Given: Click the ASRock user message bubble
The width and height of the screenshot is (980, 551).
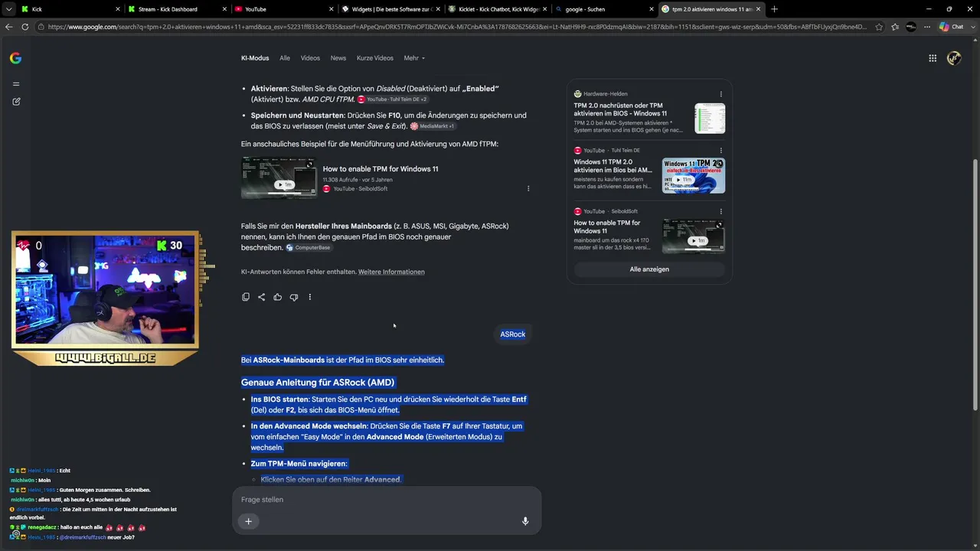Looking at the screenshot, I should (513, 334).
